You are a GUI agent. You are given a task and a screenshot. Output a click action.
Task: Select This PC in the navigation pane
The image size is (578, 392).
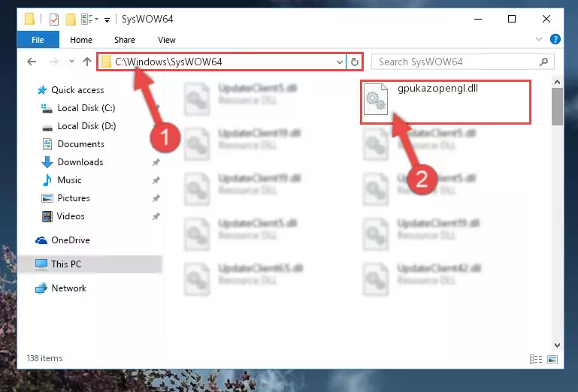click(66, 264)
